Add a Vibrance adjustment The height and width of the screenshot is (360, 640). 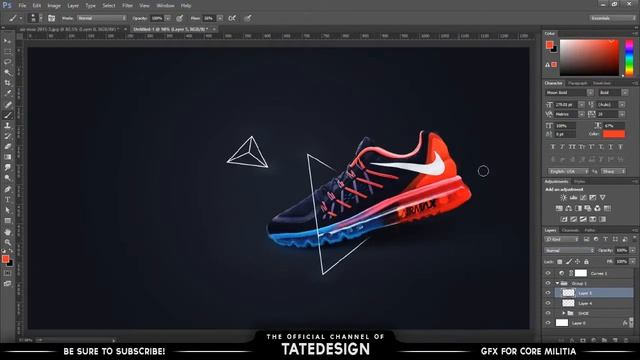click(602, 198)
